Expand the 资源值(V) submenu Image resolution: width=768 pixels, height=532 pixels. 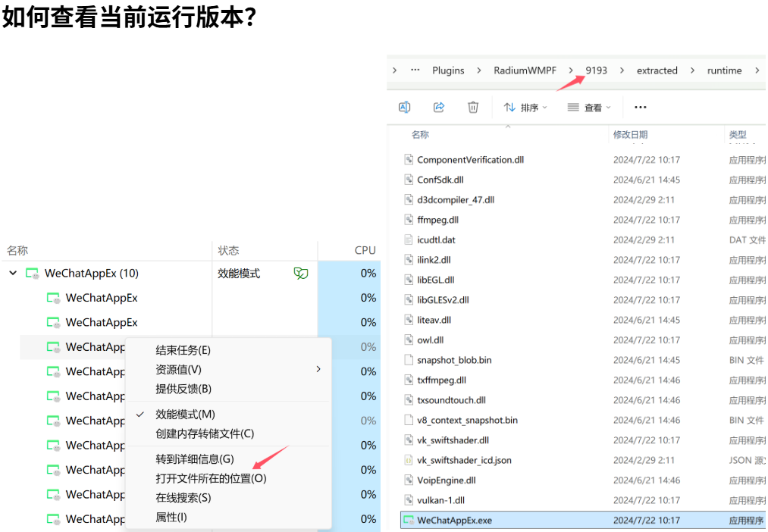coord(178,370)
